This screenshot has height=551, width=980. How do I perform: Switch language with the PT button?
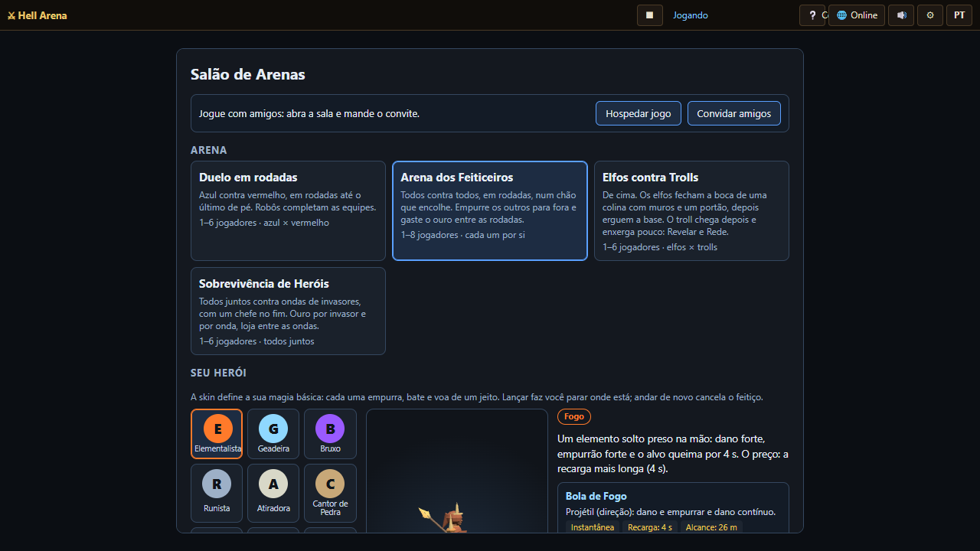(959, 15)
